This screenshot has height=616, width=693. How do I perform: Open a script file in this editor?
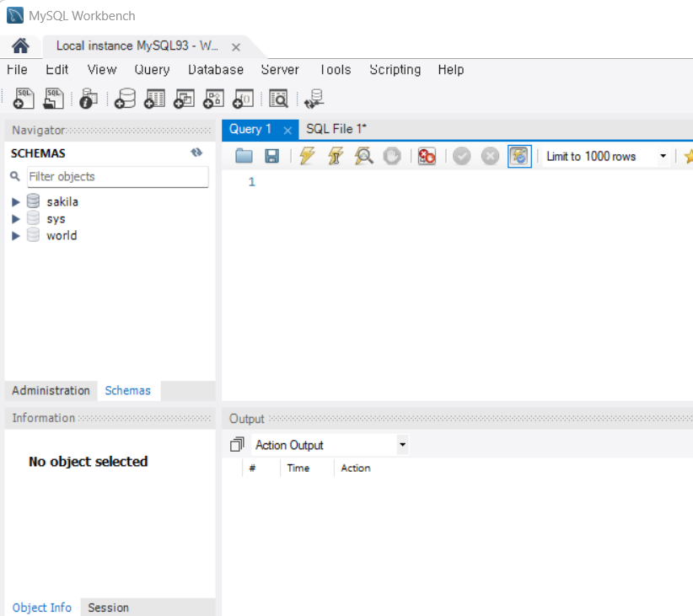(x=244, y=156)
